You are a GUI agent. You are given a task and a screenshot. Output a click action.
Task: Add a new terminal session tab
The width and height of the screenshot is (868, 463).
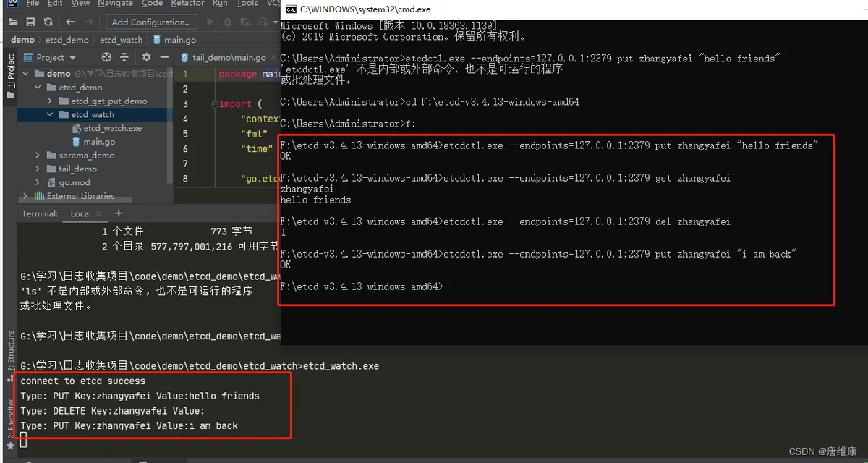tap(119, 213)
